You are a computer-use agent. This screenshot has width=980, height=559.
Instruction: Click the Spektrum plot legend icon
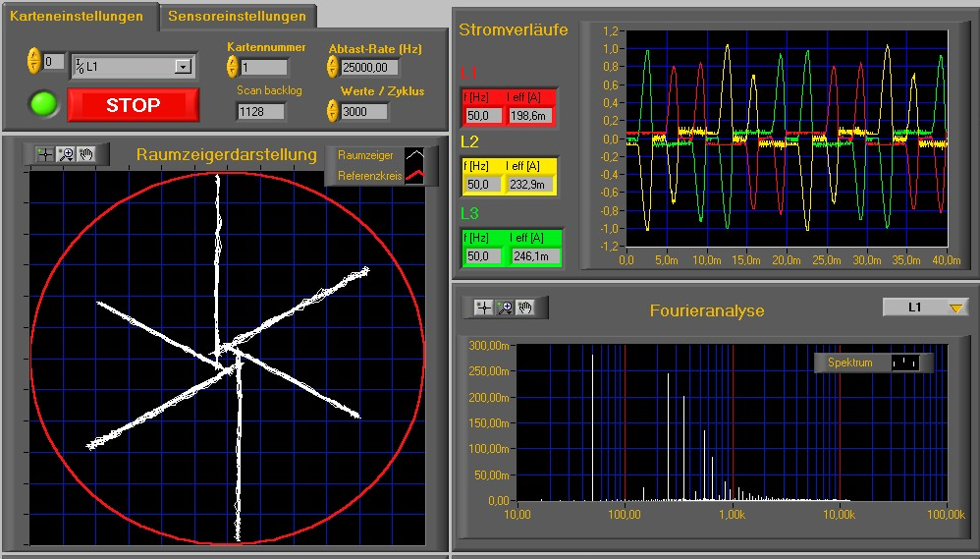pyautogui.click(x=904, y=363)
